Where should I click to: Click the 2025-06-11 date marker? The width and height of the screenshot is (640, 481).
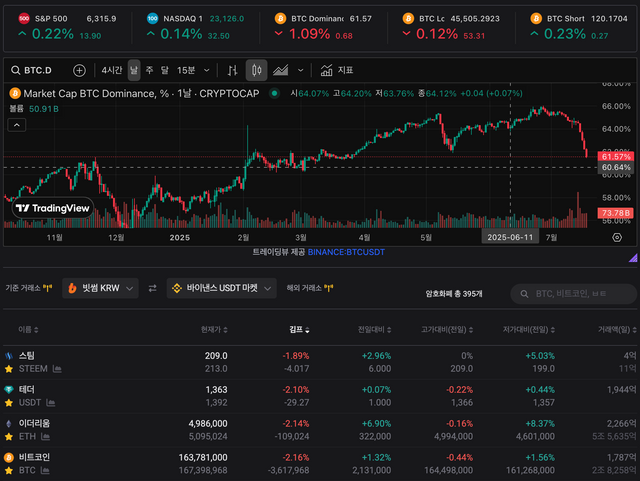(x=510, y=237)
